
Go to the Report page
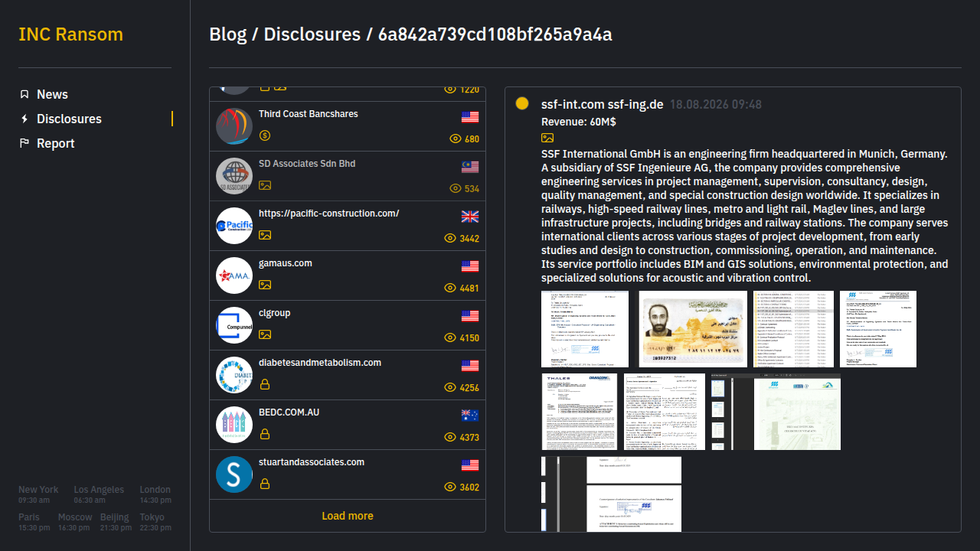(x=56, y=143)
